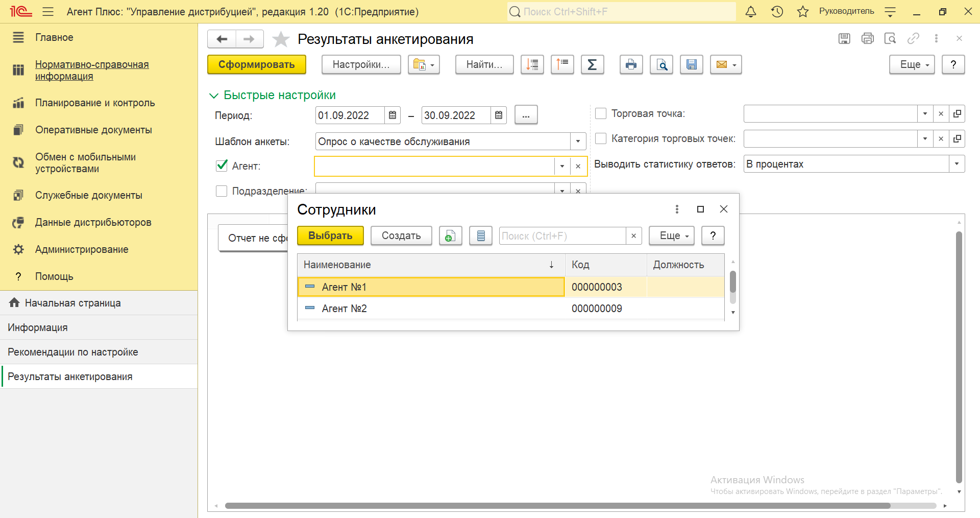Enable the Категория торговых точек checkbox

click(601, 138)
